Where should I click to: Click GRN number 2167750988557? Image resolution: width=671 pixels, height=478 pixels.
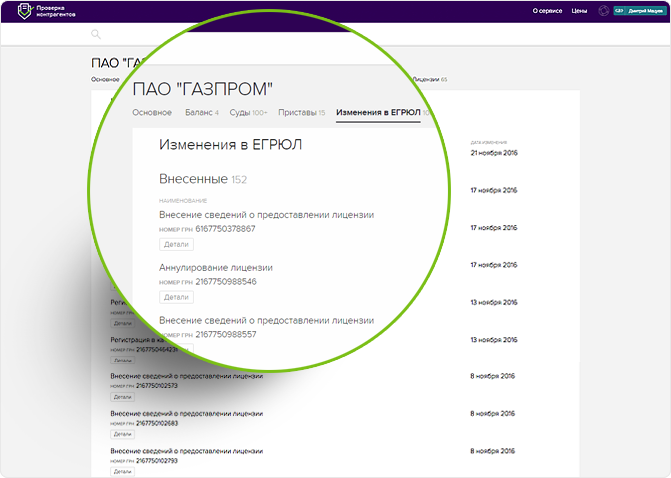point(226,334)
